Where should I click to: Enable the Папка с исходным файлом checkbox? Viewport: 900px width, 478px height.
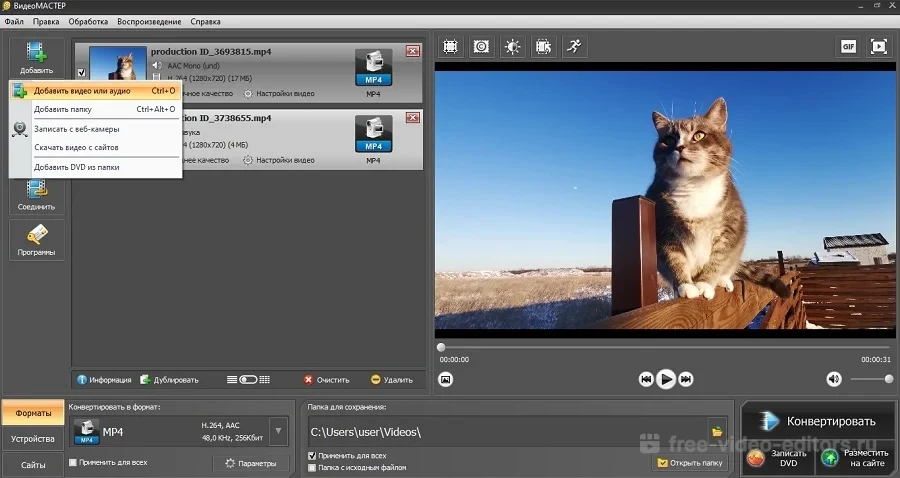tap(312, 467)
